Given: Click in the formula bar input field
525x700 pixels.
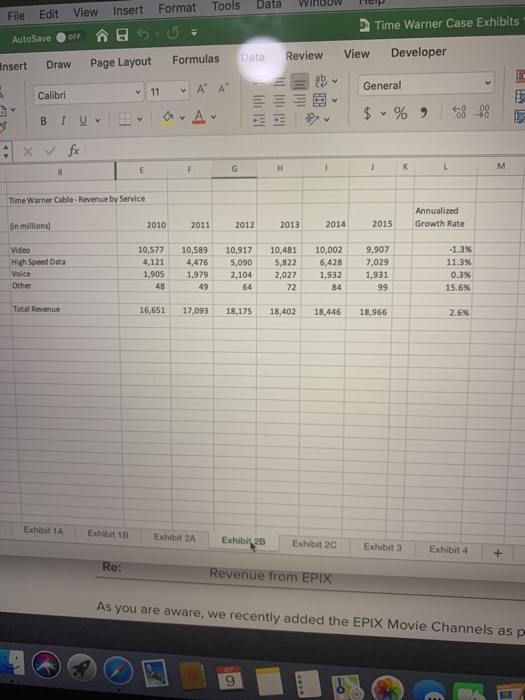Looking at the screenshot, I should click(304, 146).
